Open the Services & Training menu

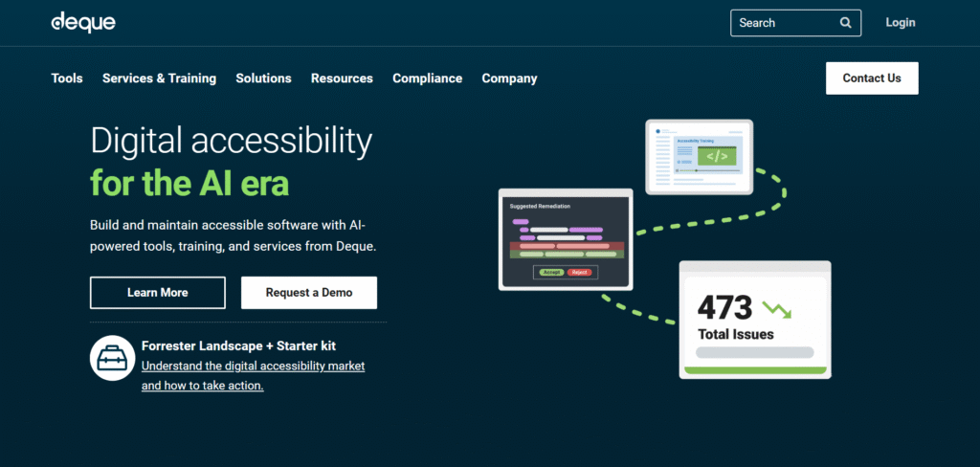pyautogui.click(x=159, y=78)
